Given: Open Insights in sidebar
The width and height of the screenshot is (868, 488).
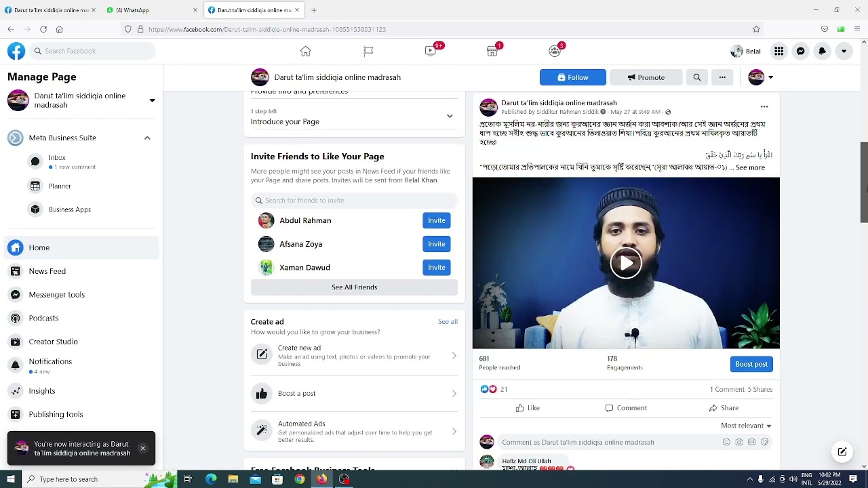Looking at the screenshot, I should coord(81,391).
